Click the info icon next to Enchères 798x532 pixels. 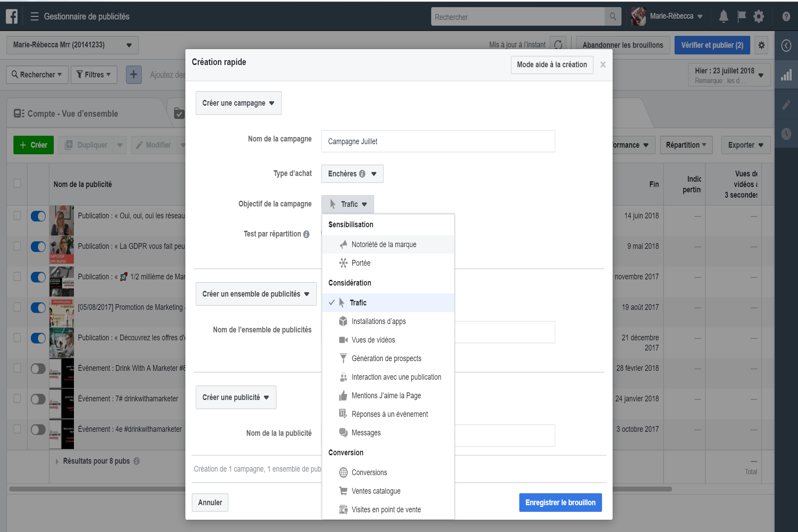(362, 174)
